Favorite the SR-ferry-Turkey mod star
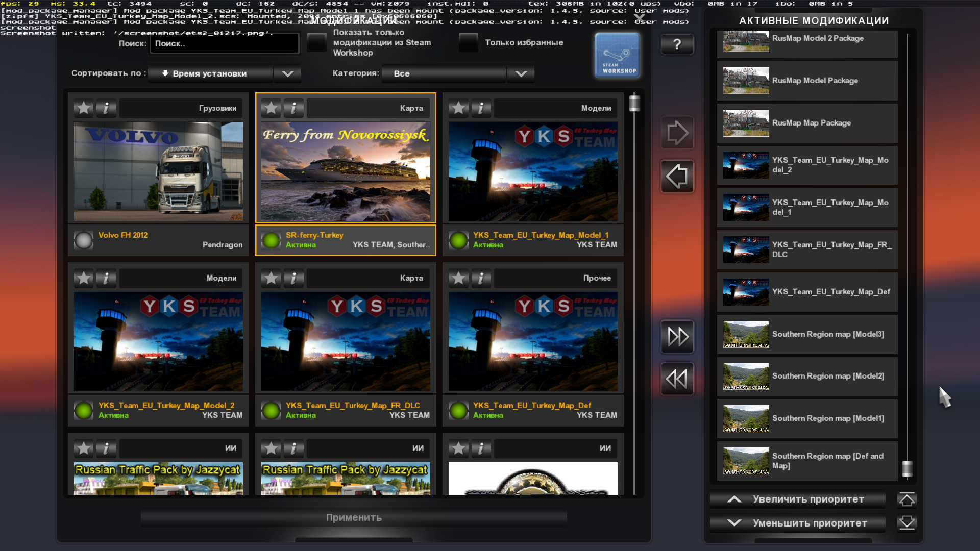Screen dimensions: 980x551 (271, 108)
